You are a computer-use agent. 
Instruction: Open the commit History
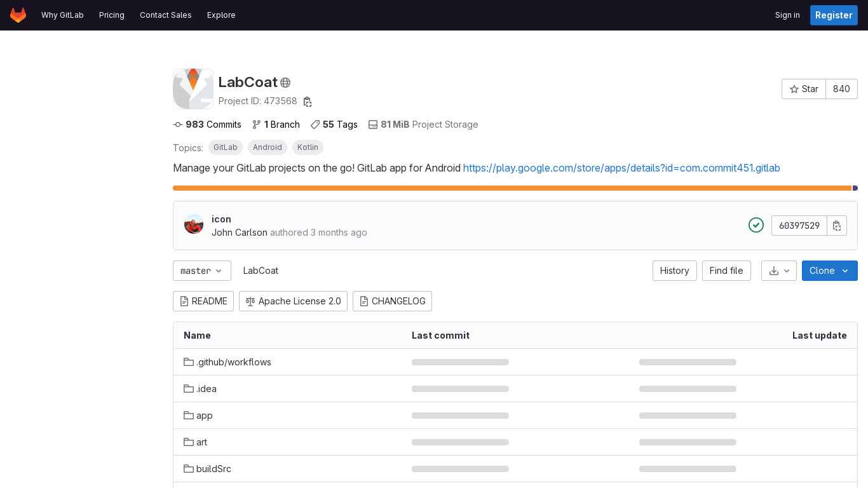675,271
